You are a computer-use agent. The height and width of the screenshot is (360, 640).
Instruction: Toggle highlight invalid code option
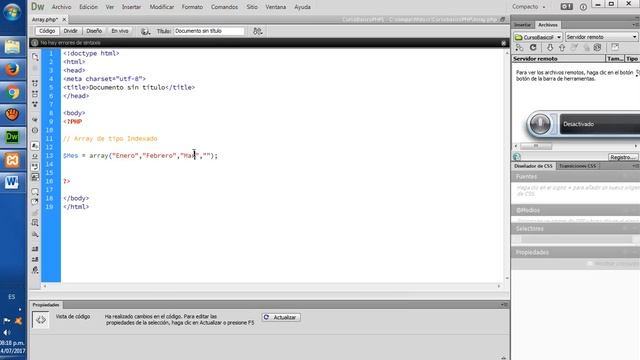35,156
